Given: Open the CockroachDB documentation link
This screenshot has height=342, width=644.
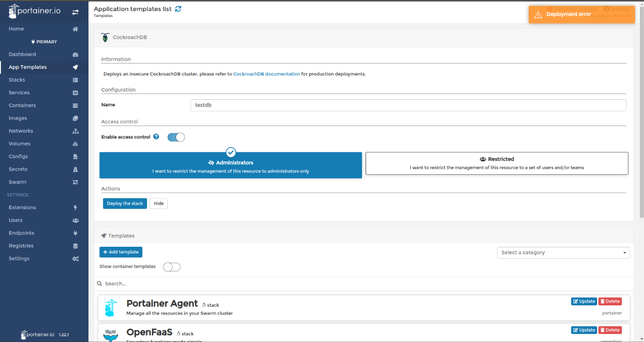Looking at the screenshot, I should (x=266, y=74).
